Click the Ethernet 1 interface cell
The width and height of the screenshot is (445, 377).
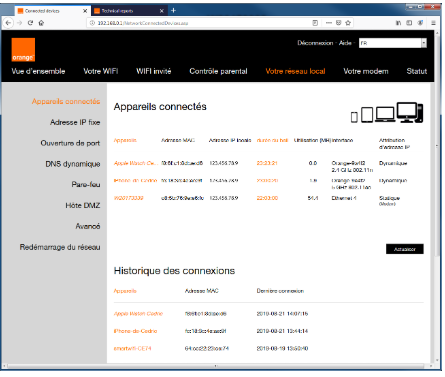pos(344,198)
